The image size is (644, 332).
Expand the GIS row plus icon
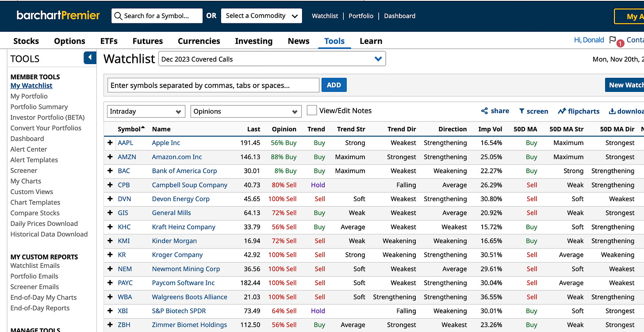coord(110,213)
